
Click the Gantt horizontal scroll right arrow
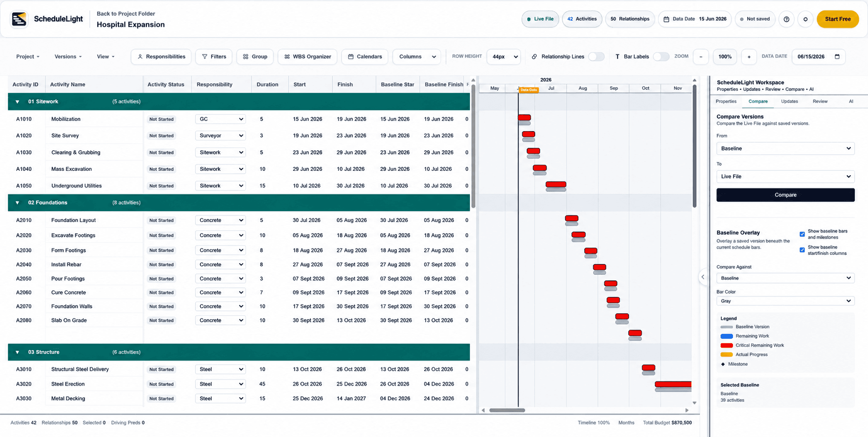point(687,410)
